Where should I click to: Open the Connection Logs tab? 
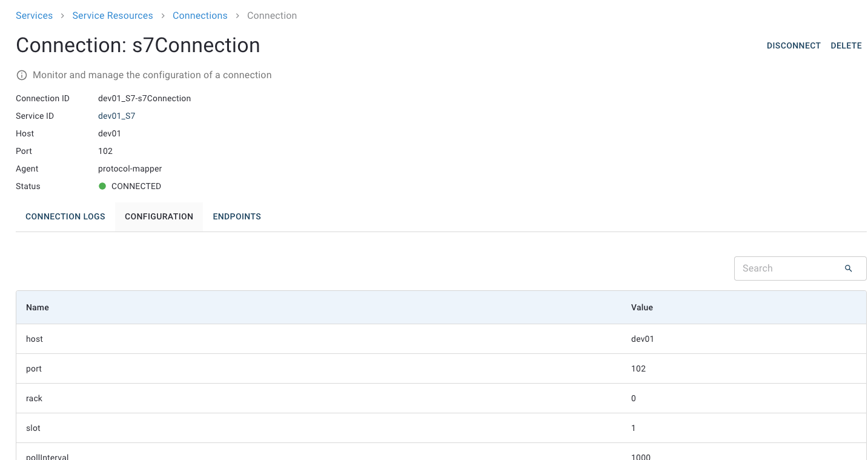coord(65,216)
